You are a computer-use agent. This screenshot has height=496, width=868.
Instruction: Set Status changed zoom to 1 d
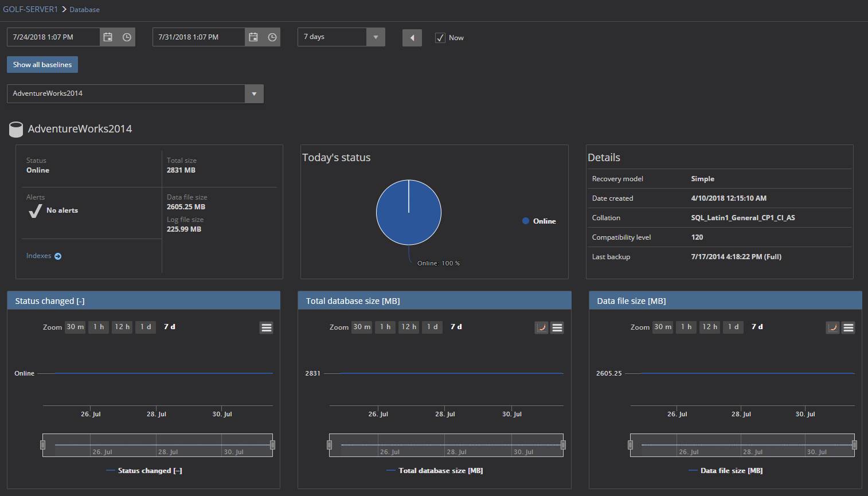pyautogui.click(x=146, y=327)
